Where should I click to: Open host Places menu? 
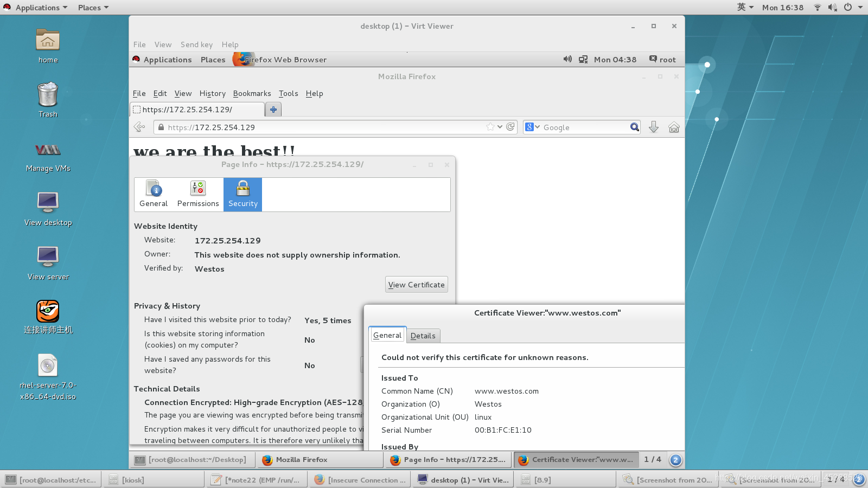point(93,7)
